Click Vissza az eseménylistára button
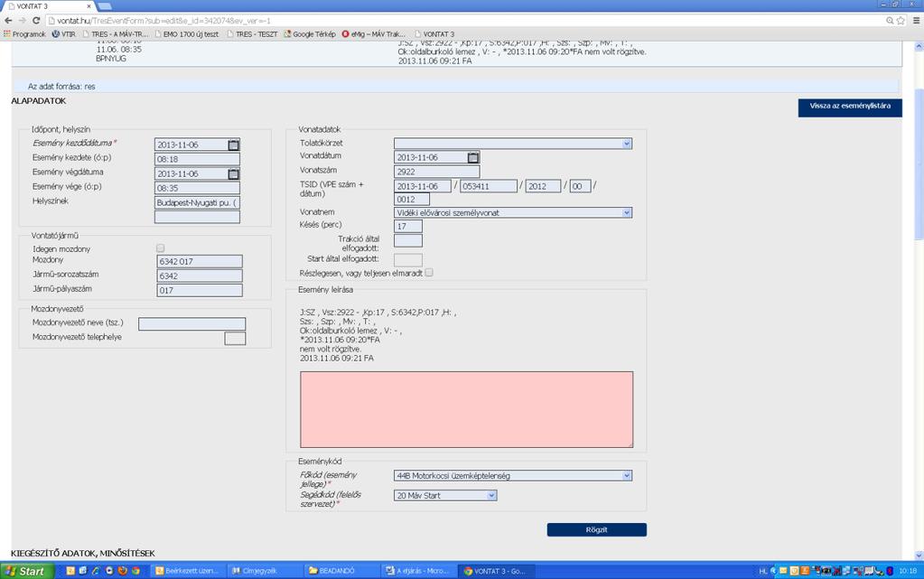This screenshot has width=924, height=579. (x=850, y=107)
